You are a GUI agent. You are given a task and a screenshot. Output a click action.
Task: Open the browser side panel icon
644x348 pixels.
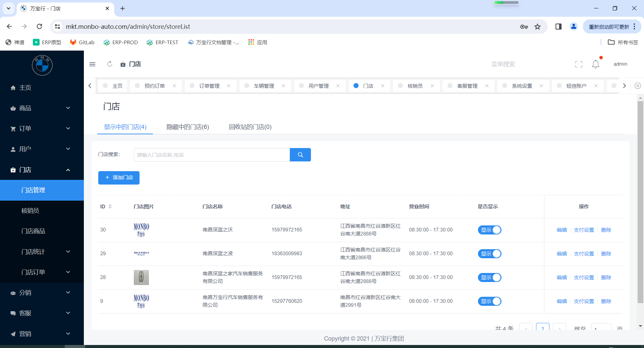tap(558, 26)
